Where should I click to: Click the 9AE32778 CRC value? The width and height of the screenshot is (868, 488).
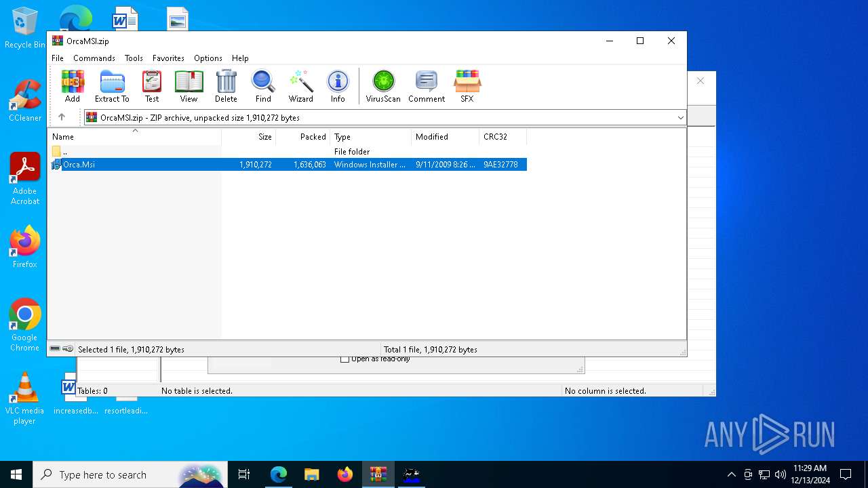click(500, 165)
